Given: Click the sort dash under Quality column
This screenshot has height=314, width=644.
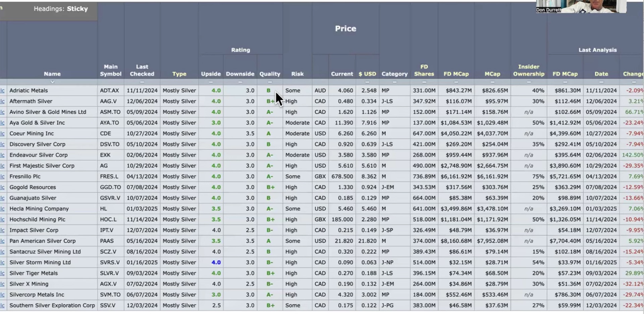Looking at the screenshot, I should 270,82.
